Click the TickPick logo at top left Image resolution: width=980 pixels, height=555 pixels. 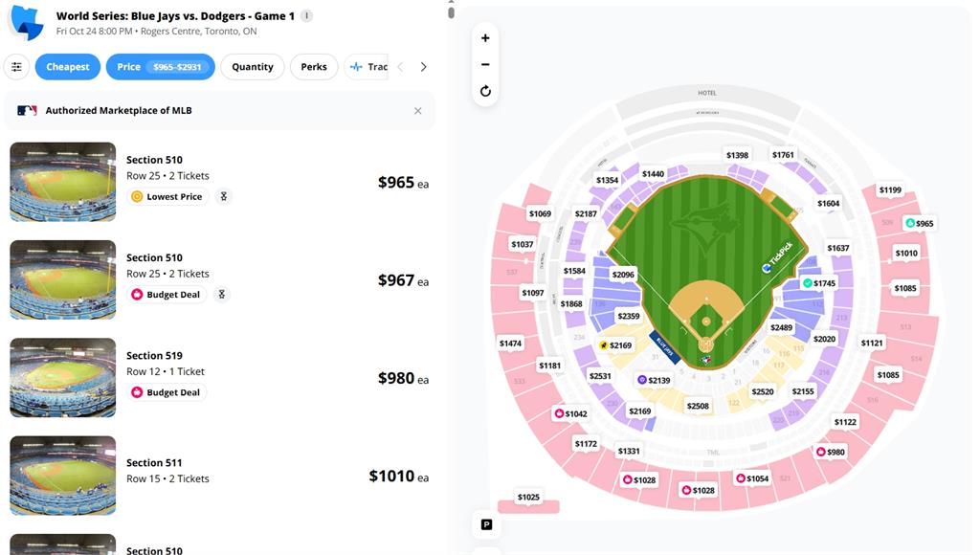tap(26, 21)
